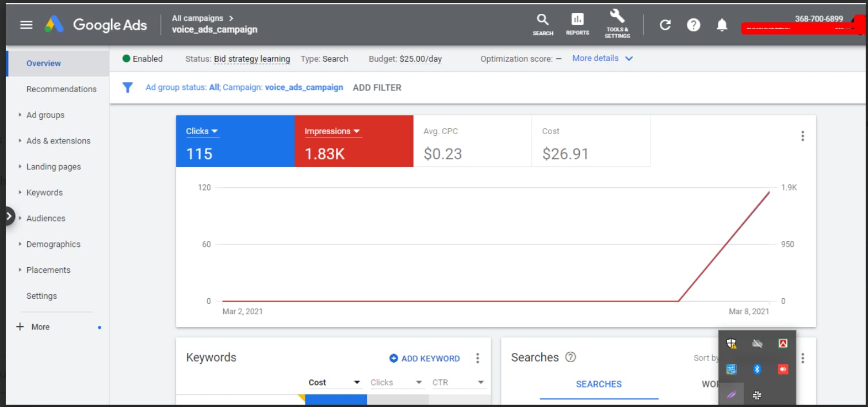Open the Help question mark icon
The image size is (868, 407).
pos(694,25)
